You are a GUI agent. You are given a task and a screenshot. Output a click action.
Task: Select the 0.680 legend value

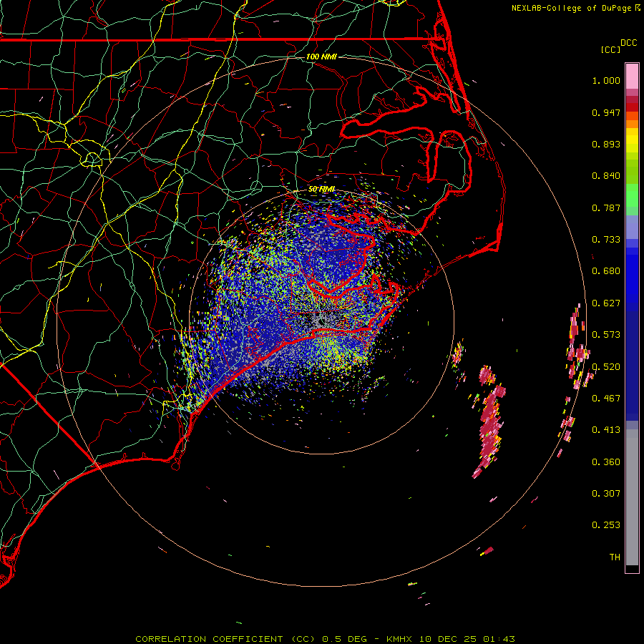tap(606, 271)
